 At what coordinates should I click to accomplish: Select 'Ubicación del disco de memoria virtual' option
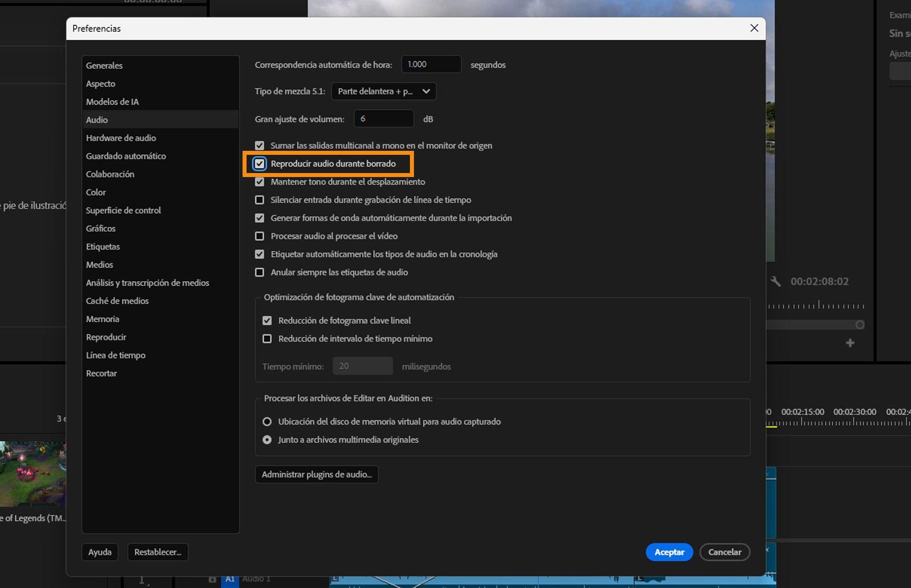(x=267, y=421)
